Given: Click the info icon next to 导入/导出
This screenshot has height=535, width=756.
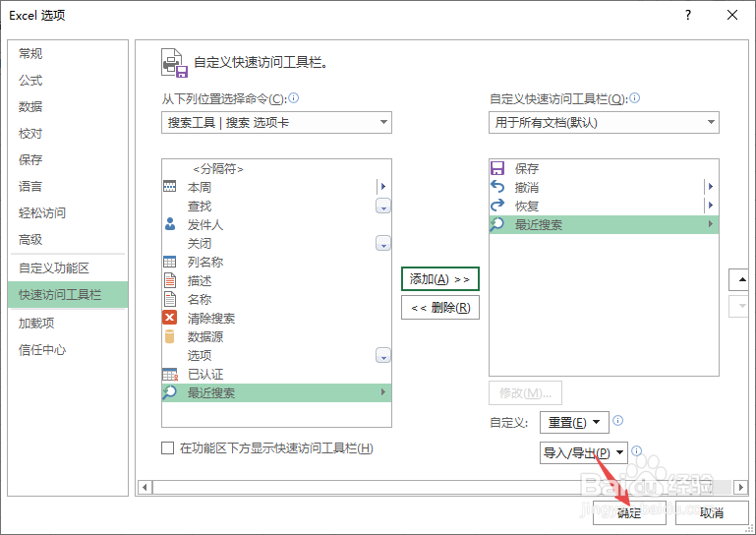Looking at the screenshot, I should [x=636, y=450].
